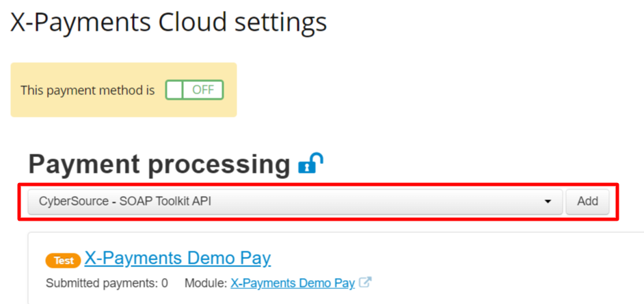Click the dropdown caret arrow beside Add
The image size is (644, 304).
pyautogui.click(x=548, y=202)
